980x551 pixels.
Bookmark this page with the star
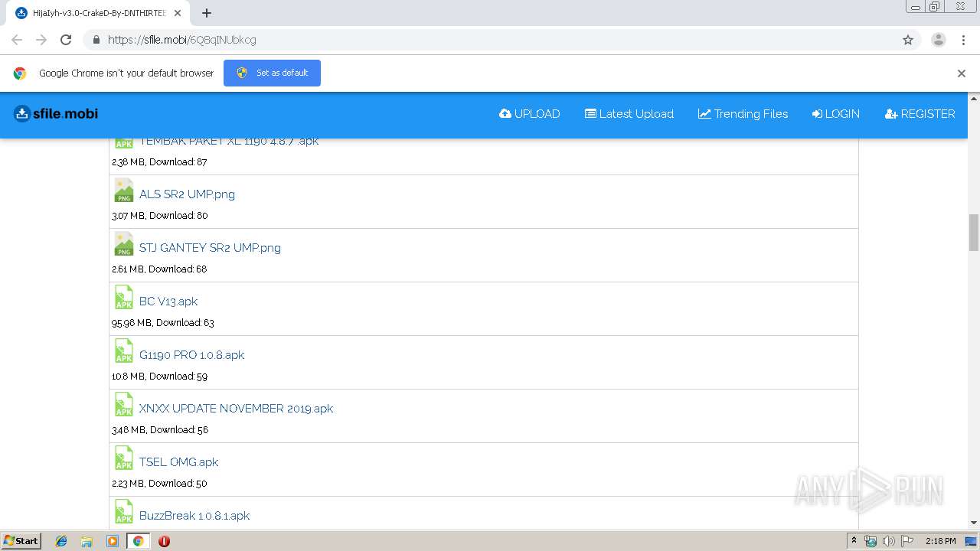(908, 40)
